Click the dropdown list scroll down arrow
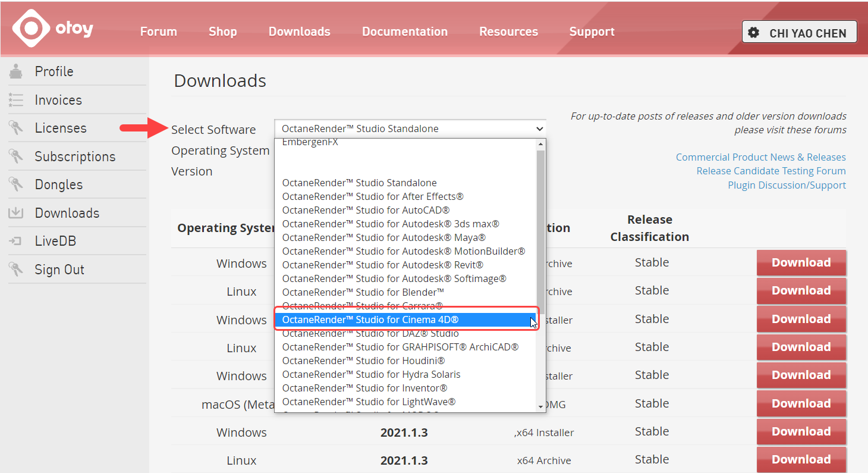This screenshot has width=868, height=473. coord(540,406)
